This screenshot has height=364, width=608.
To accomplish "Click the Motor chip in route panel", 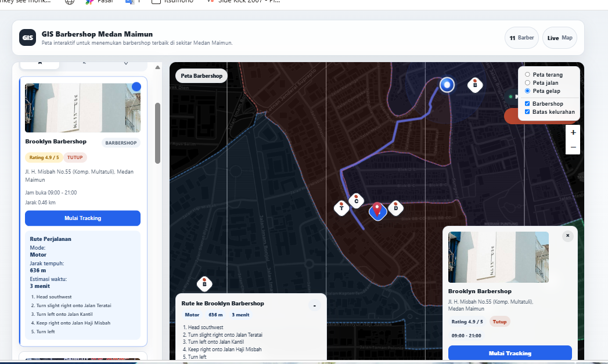I will (x=192, y=315).
